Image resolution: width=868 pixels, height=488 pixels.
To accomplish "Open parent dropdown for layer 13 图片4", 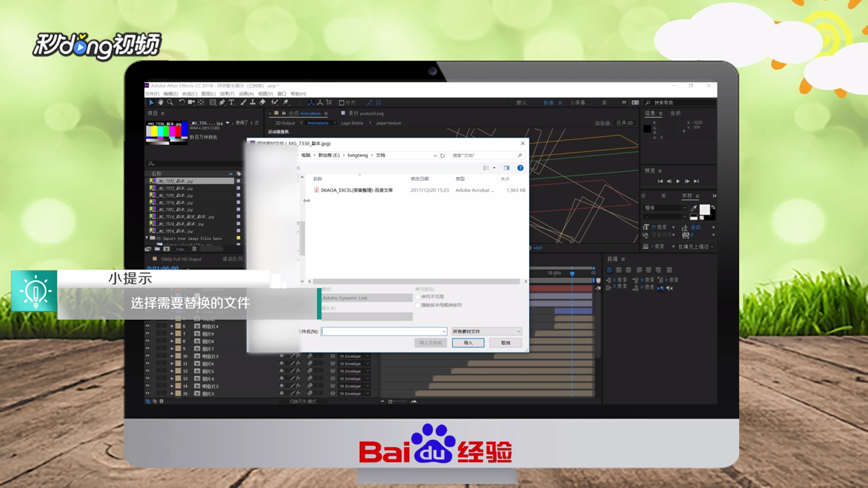I will click(354, 379).
